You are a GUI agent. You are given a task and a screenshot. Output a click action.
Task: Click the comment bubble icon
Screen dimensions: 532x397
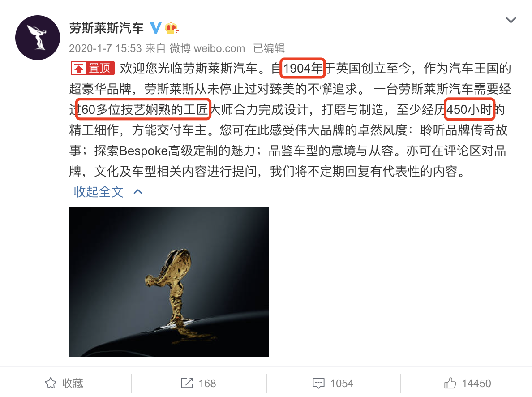tap(318, 384)
